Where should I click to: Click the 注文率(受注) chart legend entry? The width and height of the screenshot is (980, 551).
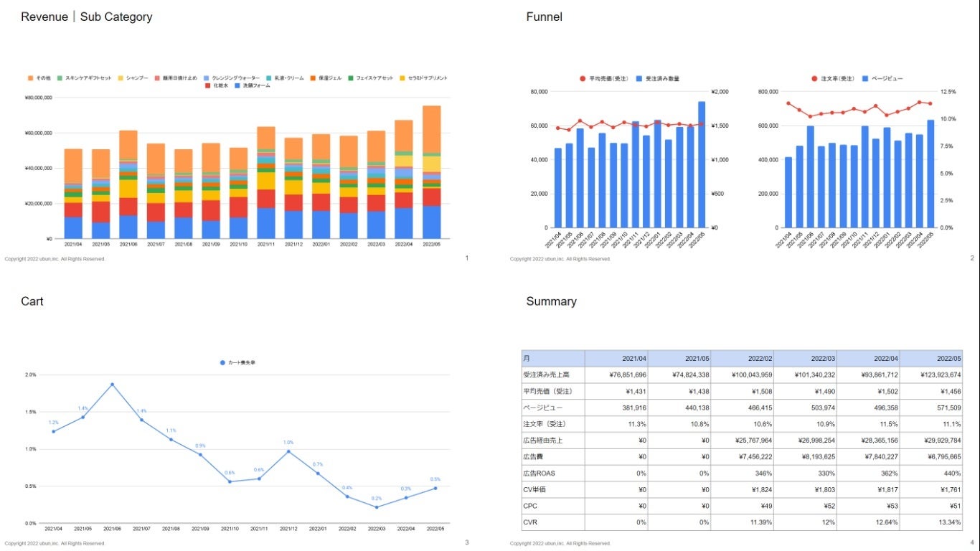(832, 78)
